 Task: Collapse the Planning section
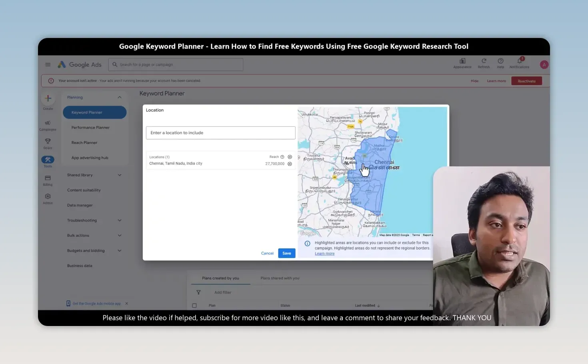click(x=119, y=97)
